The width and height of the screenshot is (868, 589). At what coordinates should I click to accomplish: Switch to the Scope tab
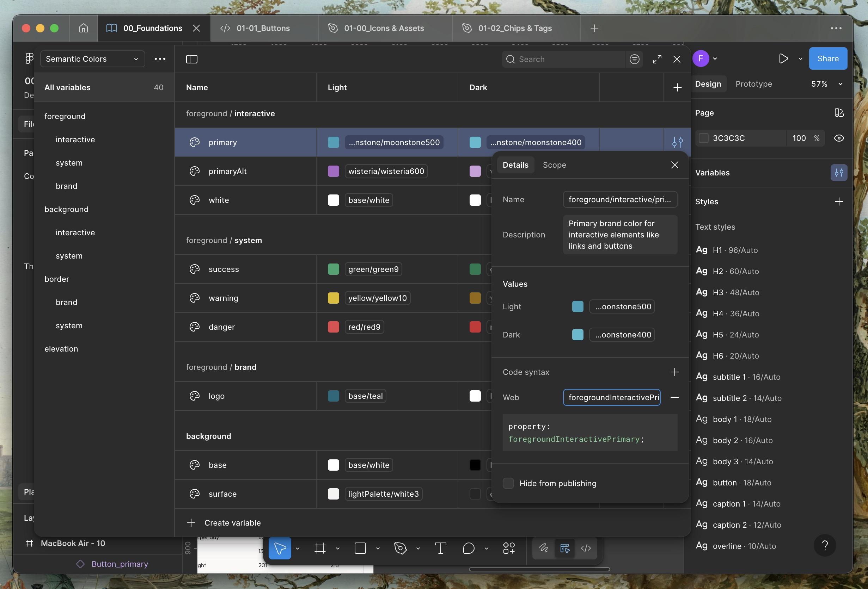[554, 165]
